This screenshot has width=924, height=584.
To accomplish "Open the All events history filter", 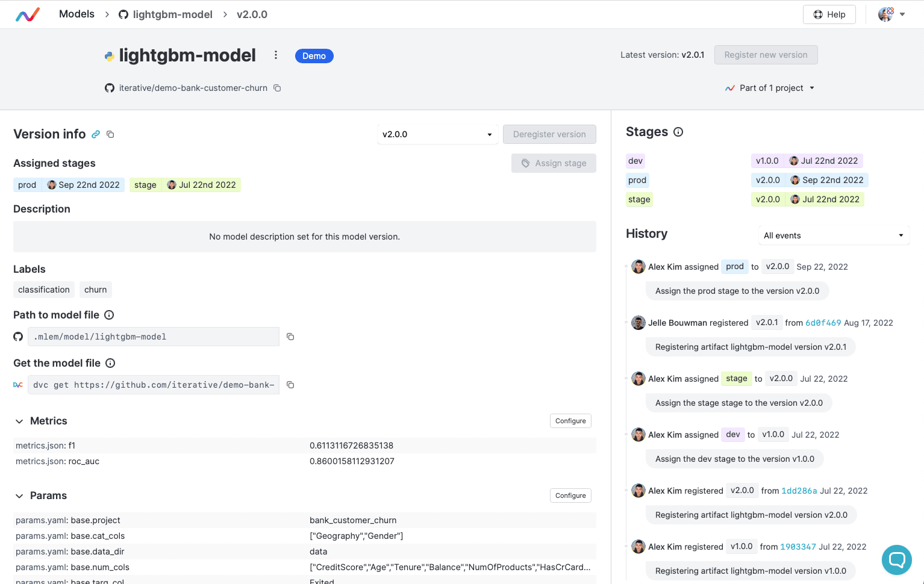I will 834,235.
